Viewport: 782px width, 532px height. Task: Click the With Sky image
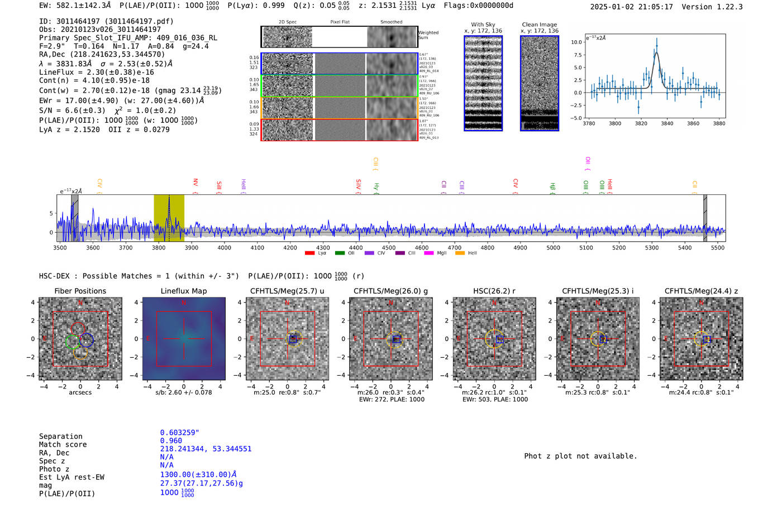pyautogui.click(x=483, y=83)
